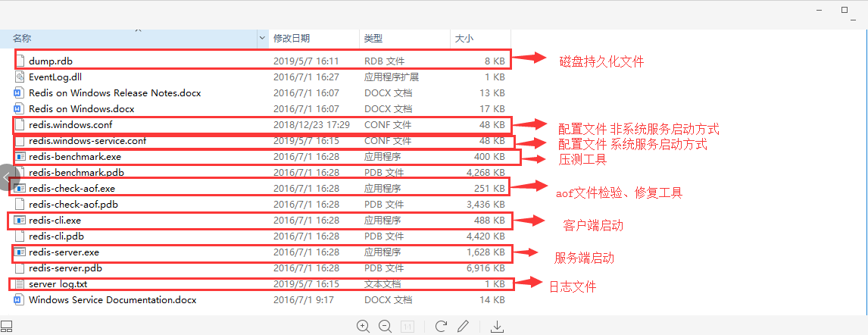Click the 4,268 KB size of redis-benchmark.pdb
868x335 pixels.
pos(486,172)
